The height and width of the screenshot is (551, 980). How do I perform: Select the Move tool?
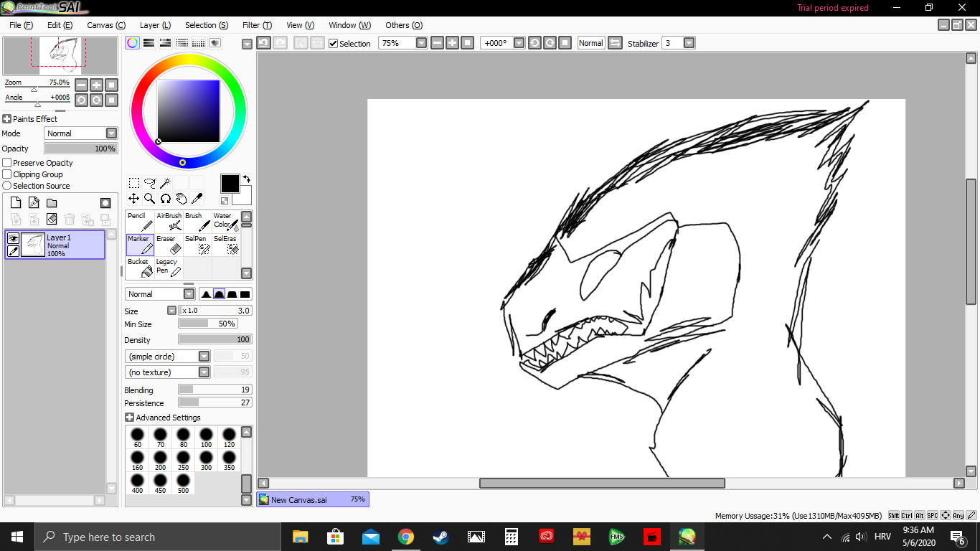pos(133,199)
